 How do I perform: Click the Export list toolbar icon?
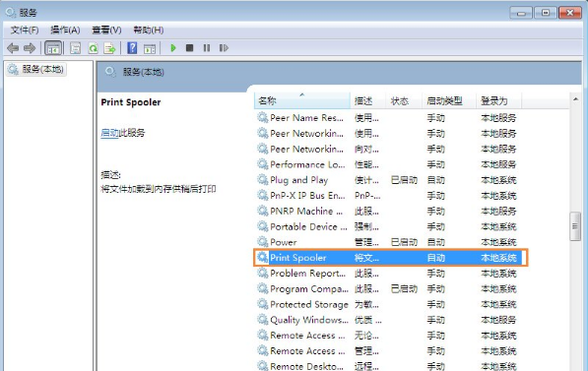click(x=110, y=48)
